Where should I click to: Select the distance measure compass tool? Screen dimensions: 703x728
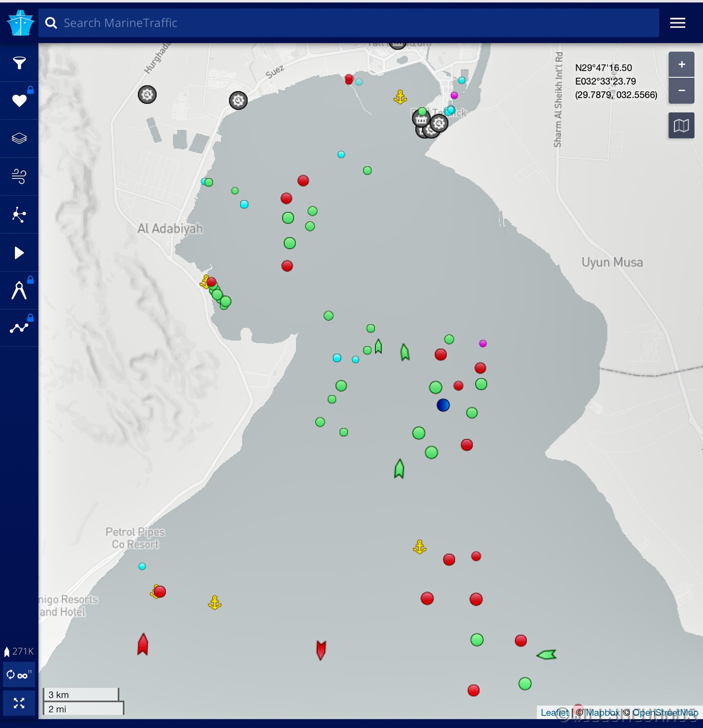pos(19,290)
